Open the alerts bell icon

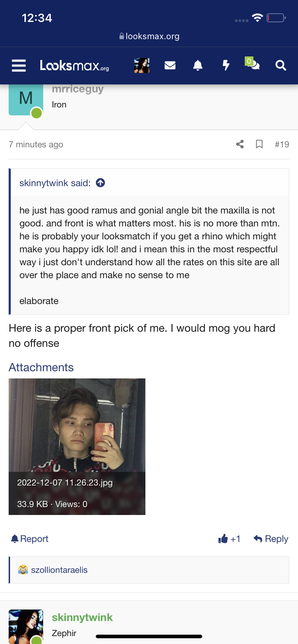[198, 65]
